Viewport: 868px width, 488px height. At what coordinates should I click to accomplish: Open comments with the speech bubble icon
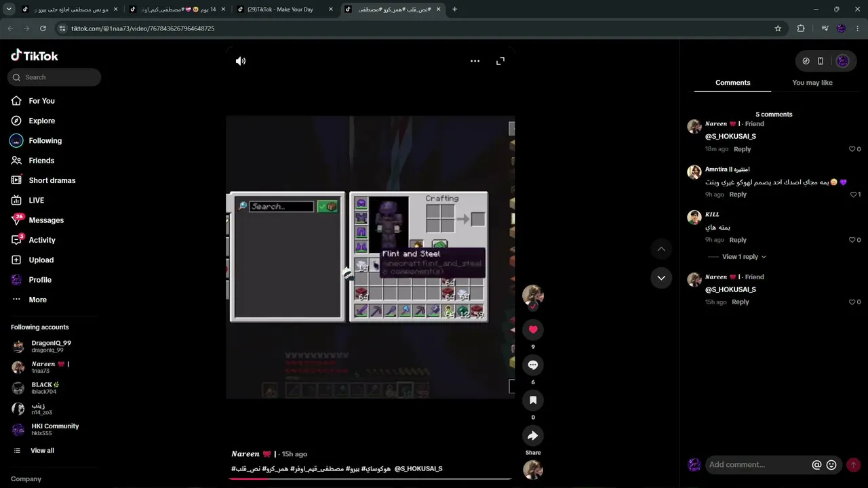pyautogui.click(x=533, y=365)
